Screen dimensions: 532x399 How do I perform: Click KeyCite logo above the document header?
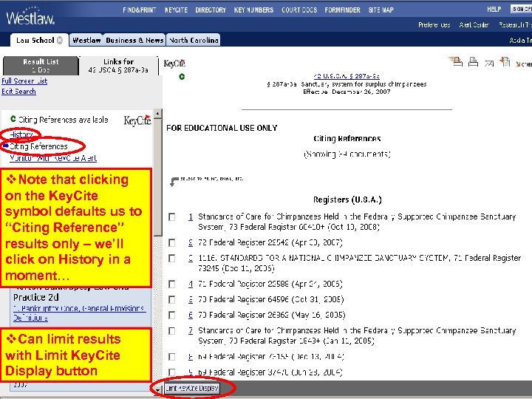pos(174,64)
